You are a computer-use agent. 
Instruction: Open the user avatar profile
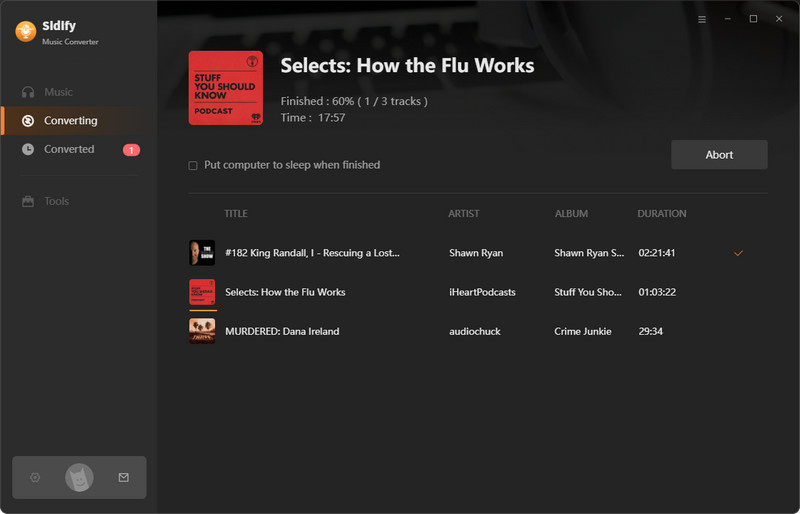(x=79, y=478)
